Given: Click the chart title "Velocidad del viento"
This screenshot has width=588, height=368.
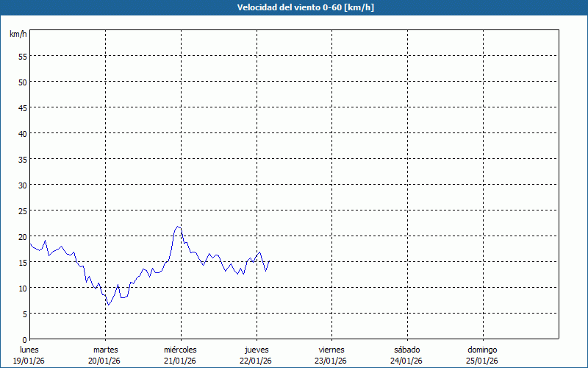Looking at the screenshot, I should pyautogui.click(x=294, y=8).
